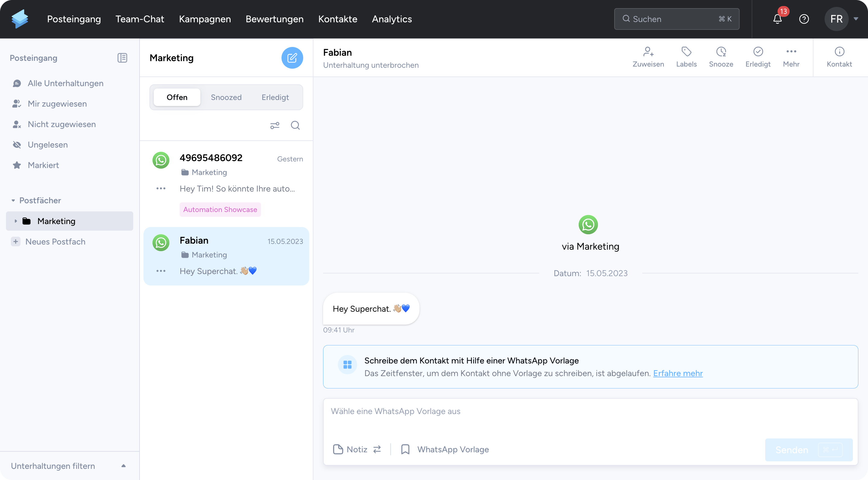868x480 pixels.
Task: Click the WhatsApp Vorlage button
Action: point(445,449)
